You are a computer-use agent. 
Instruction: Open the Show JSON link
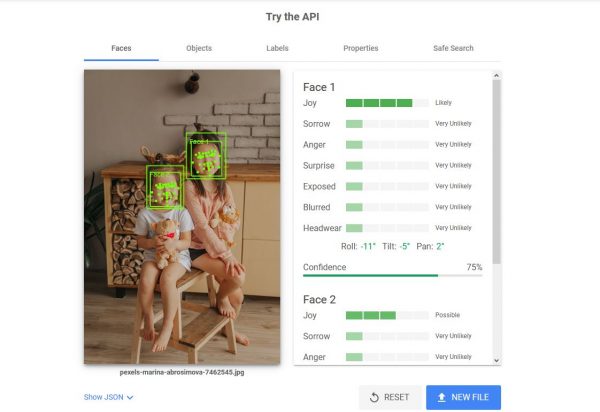[104, 397]
